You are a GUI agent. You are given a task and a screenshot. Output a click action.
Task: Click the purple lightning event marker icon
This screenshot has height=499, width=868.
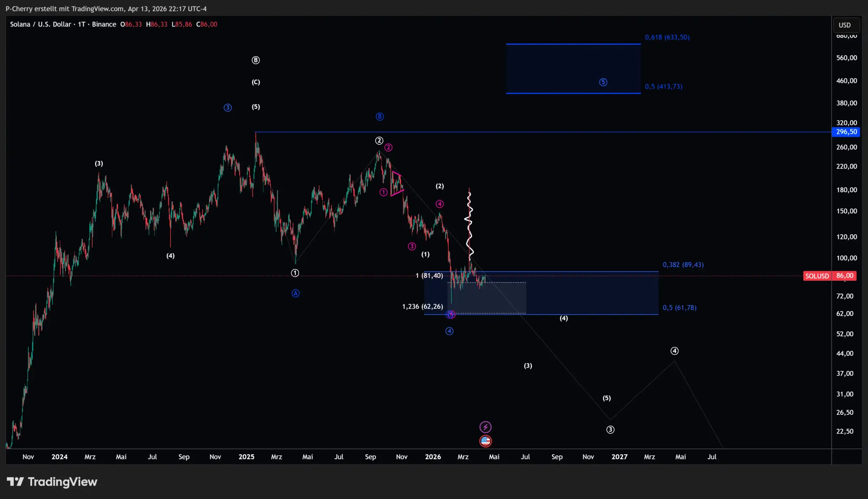(x=485, y=427)
